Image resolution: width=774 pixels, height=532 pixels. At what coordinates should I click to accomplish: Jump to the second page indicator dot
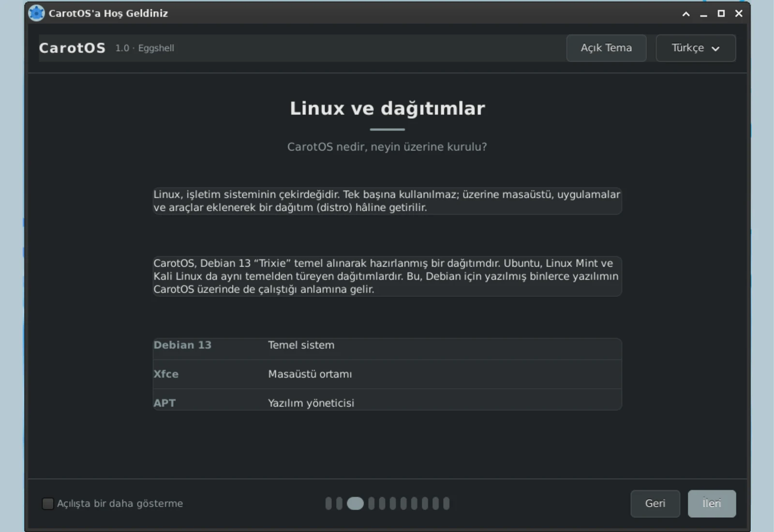(339, 503)
